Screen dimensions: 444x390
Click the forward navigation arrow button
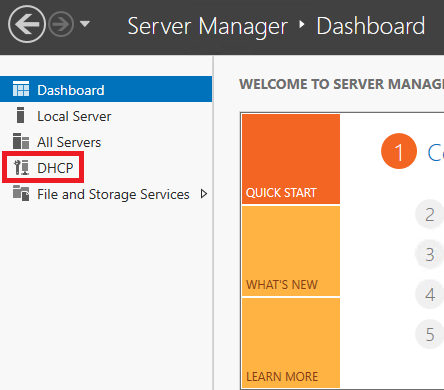pos(61,24)
